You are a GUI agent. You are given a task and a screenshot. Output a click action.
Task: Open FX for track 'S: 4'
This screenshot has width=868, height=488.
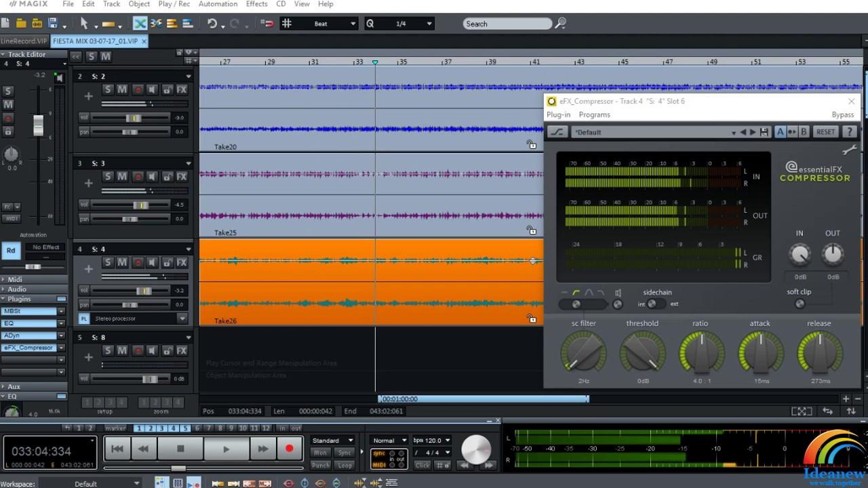(181, 262)
